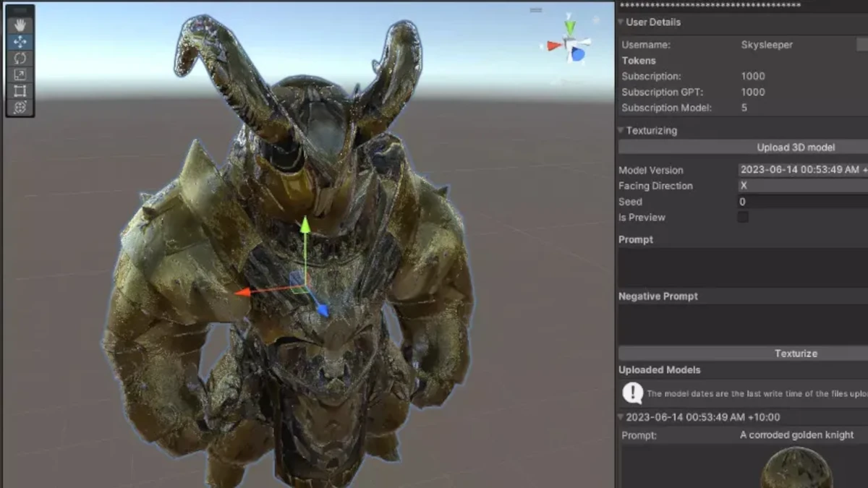This screenshot has height=488, width=868.
Task: Click the golden material preview thumbnail
Action: coord(796,468)
